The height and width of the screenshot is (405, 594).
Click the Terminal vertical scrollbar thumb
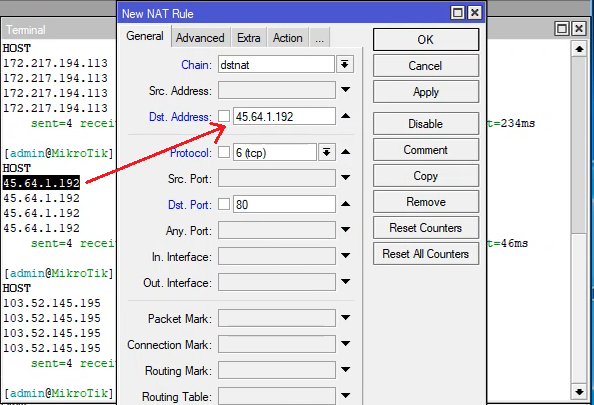tap(579, 145)
